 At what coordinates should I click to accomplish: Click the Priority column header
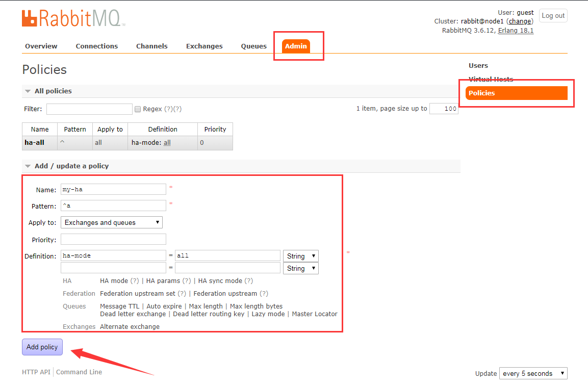tap(215, 130)
